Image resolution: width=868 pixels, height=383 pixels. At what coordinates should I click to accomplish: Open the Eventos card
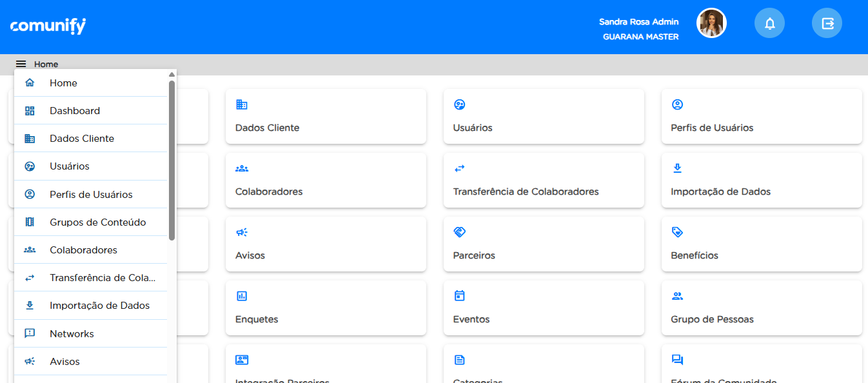point(543,308)
